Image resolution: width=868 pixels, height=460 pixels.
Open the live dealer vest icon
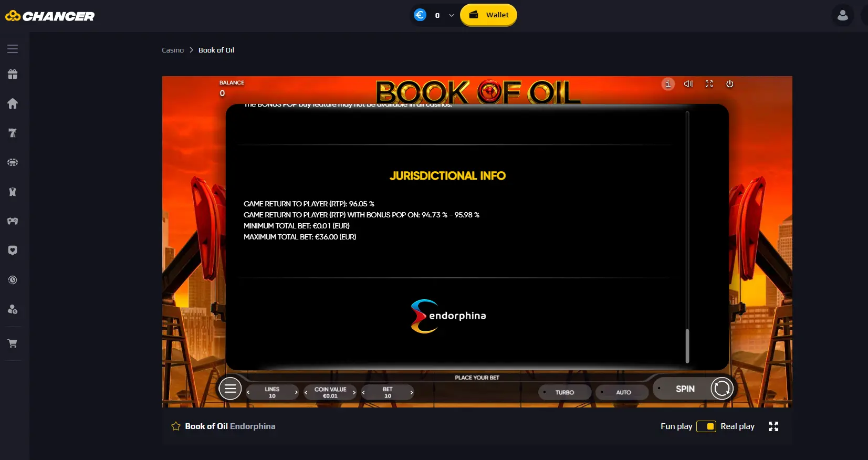pos(13,192)
